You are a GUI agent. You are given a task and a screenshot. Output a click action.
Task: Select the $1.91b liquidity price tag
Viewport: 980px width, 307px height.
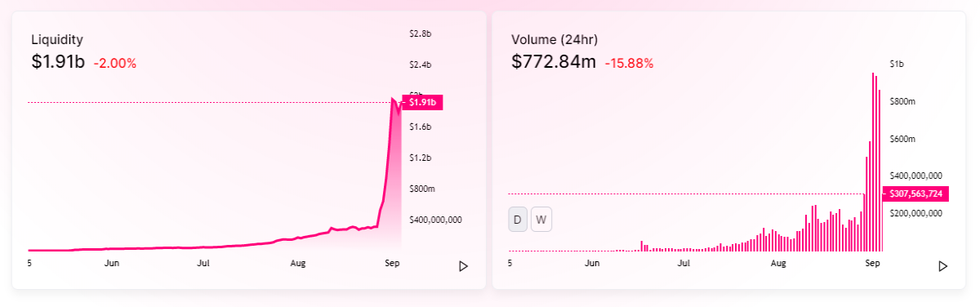(422, 103)
